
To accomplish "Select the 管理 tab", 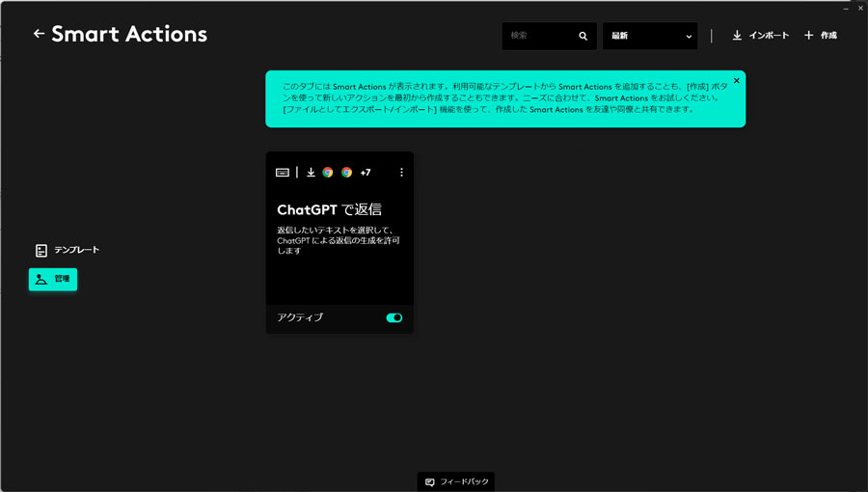I will pyautogui.click(x=53, y=280).
